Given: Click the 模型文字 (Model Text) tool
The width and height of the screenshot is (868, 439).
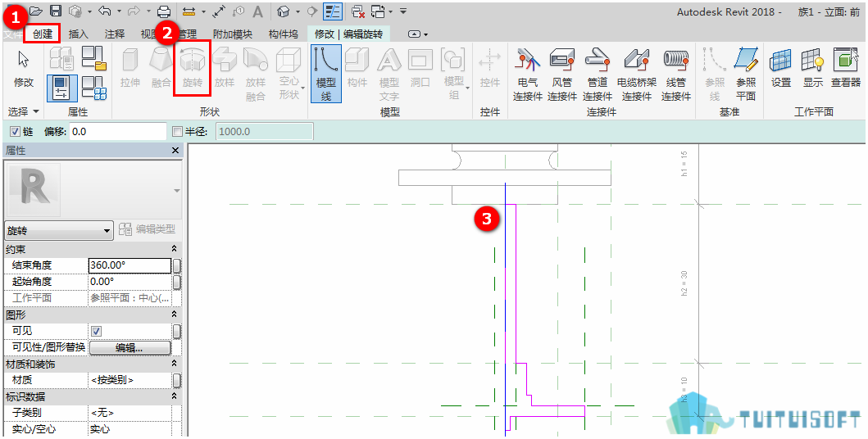Looking at the screenshot, I should [389, 75].
